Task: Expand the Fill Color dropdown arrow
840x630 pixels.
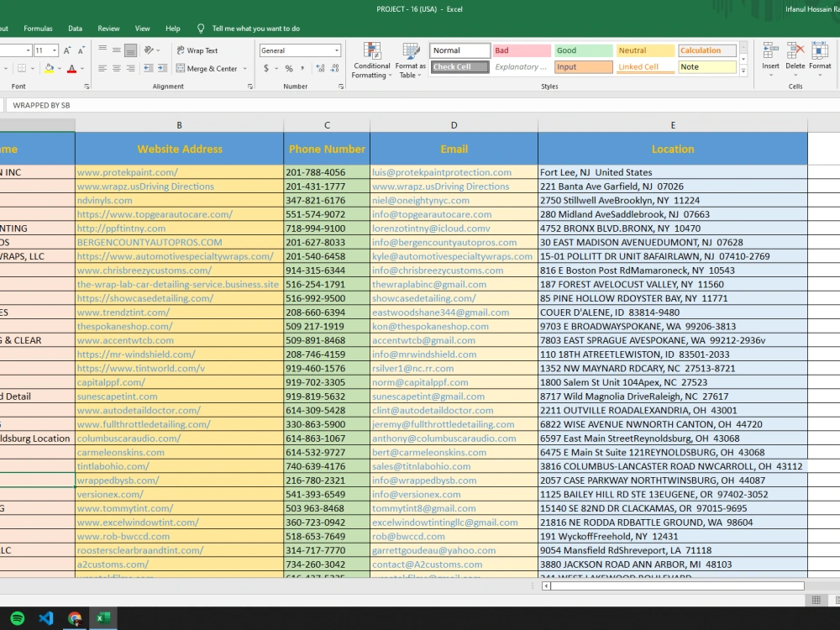Action: 60,68
